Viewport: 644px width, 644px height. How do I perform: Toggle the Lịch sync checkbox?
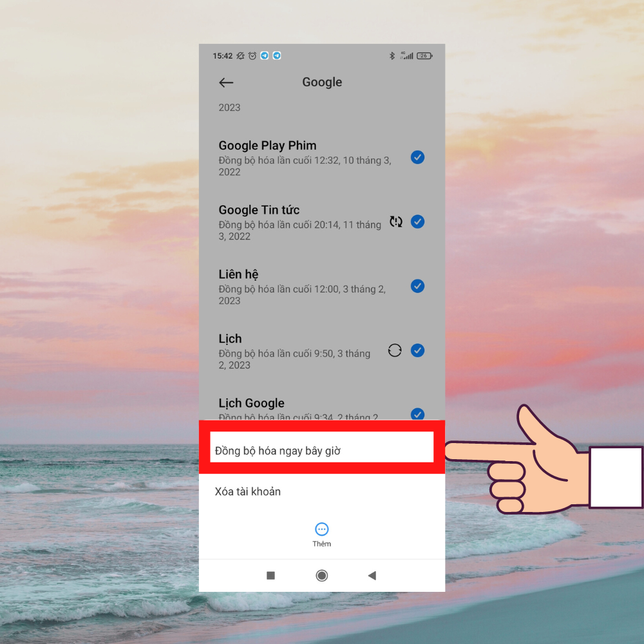[417, 350]
